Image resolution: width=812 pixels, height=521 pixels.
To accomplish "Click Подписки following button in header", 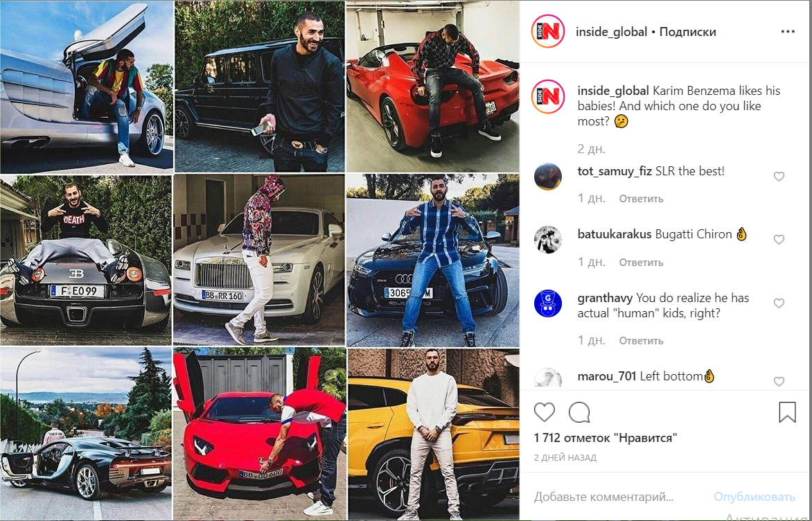I will tap(688, 32).
